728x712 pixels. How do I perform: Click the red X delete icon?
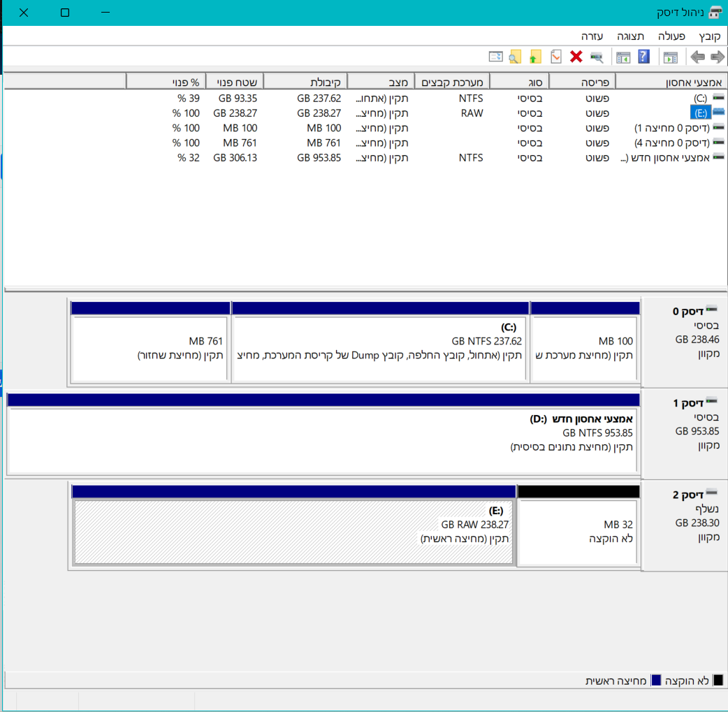pos(576,57)
